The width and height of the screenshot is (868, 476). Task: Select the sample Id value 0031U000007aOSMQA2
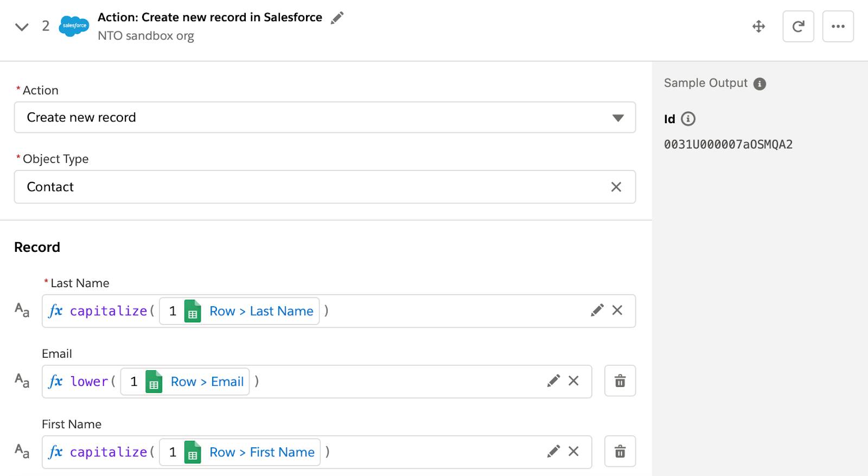(x=728, y=144)
